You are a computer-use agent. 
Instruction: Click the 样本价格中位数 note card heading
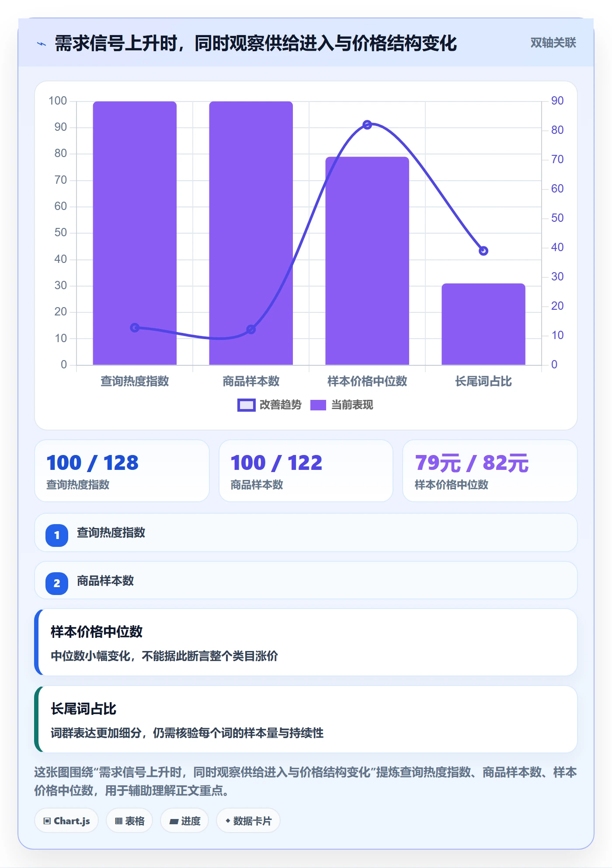[x=97, y=632]
